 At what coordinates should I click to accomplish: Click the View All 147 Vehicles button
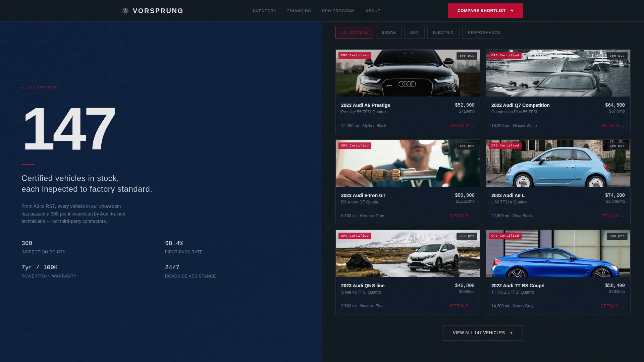click(483, 333)
